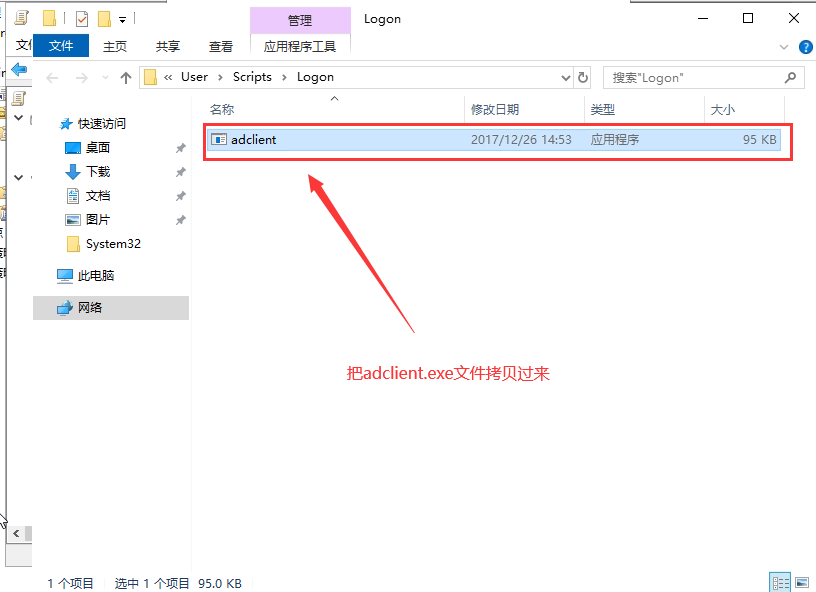Switch to large icons view in status bar
The width and height of the screenshot is (816, 592).
point(802,582)
